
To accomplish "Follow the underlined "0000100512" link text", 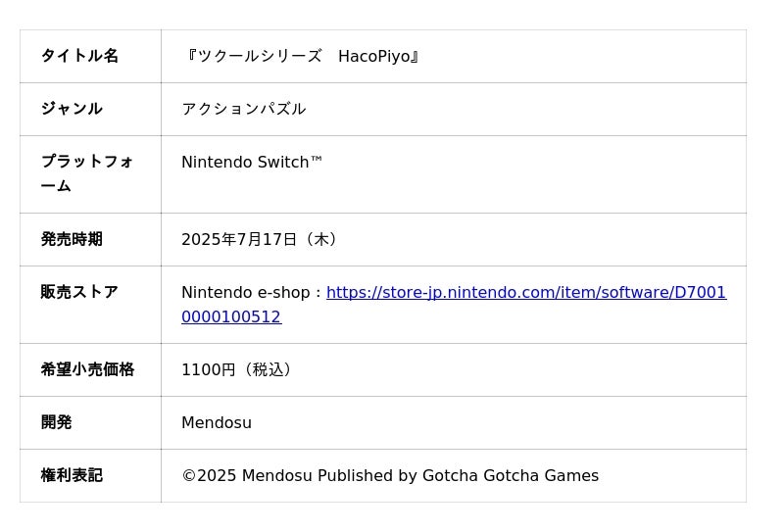I will point(231,317).
